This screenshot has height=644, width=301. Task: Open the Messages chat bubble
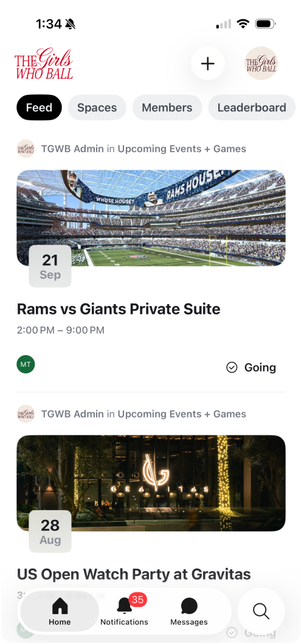189,611
